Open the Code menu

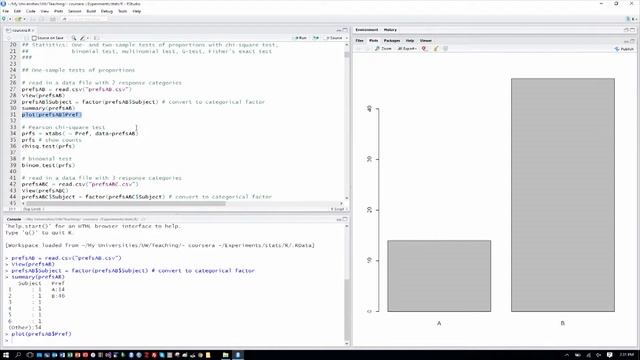point(31,11)
